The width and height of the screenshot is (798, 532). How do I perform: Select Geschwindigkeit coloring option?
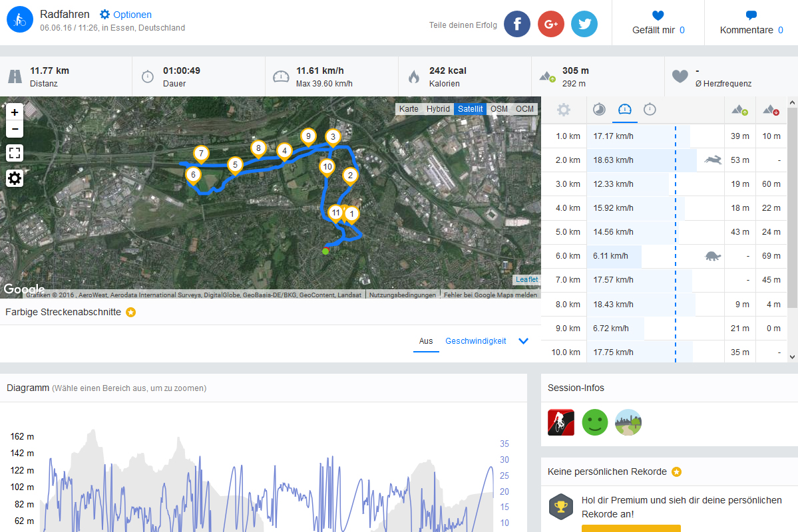[476, 341]
